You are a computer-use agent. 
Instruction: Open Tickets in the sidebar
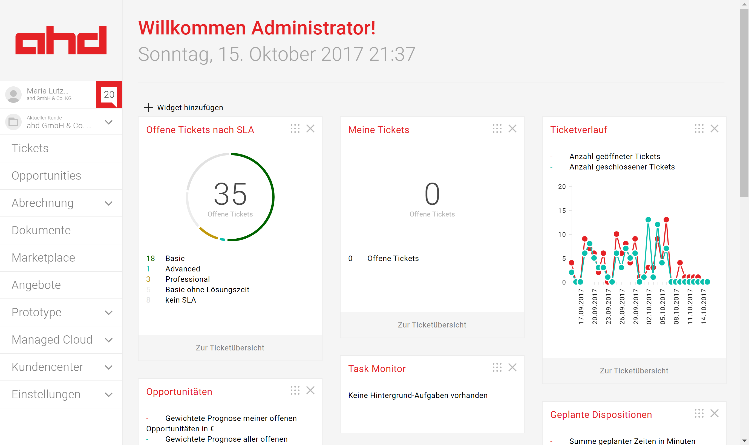coord(30,148)
